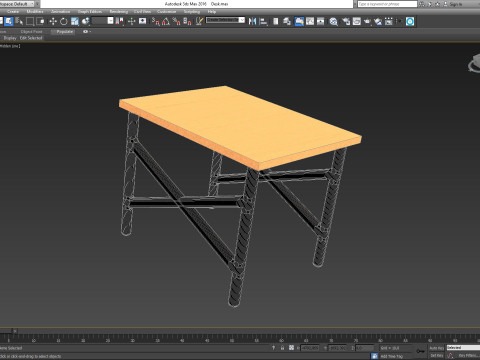The width and height of the screenshot is (480, 360).
Task: Click Add Time Tag
Action: click(x=391, y=356)
